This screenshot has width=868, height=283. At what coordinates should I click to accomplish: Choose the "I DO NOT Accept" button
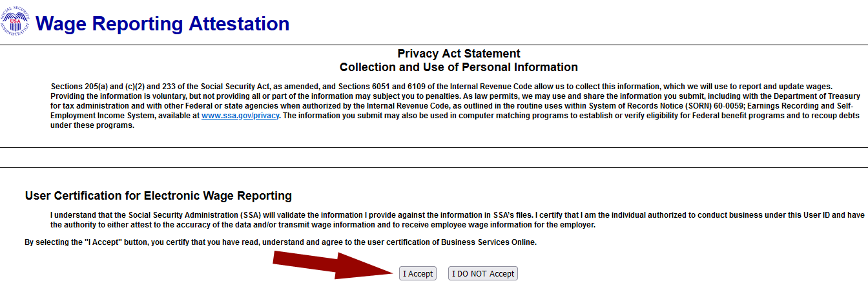pyautogui.click(x=482, y=273)
